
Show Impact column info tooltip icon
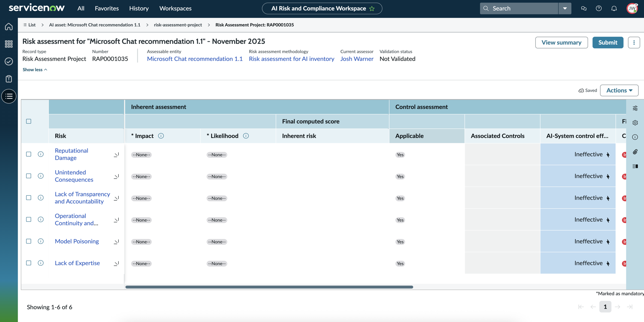tap(161, 136)
